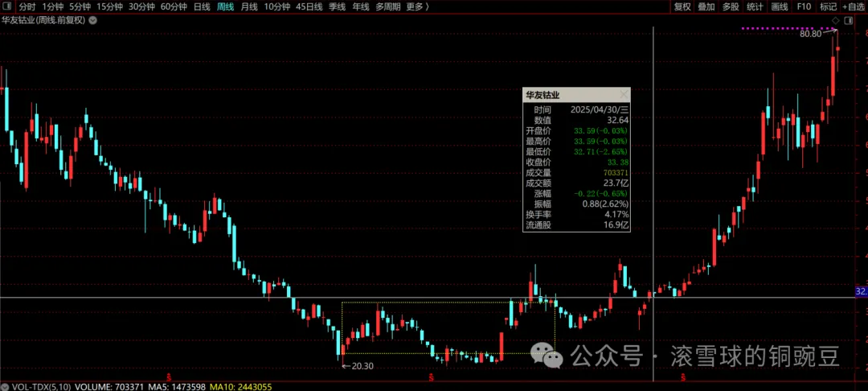868x391 pixels.
Task: Select the 5分钟 period
Action: 80,6
